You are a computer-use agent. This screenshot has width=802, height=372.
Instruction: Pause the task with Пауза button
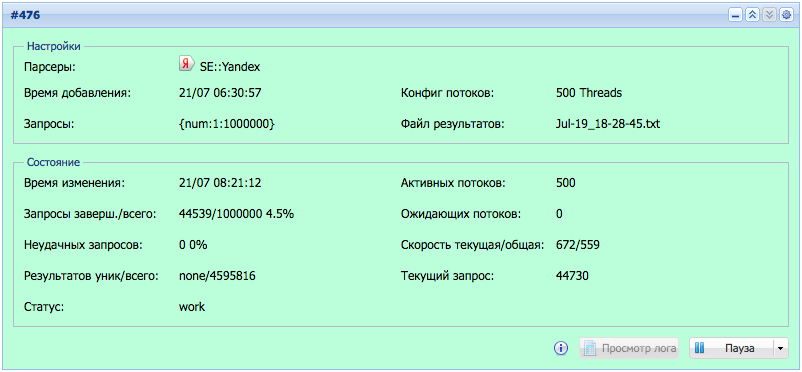[x=732, y=348]
